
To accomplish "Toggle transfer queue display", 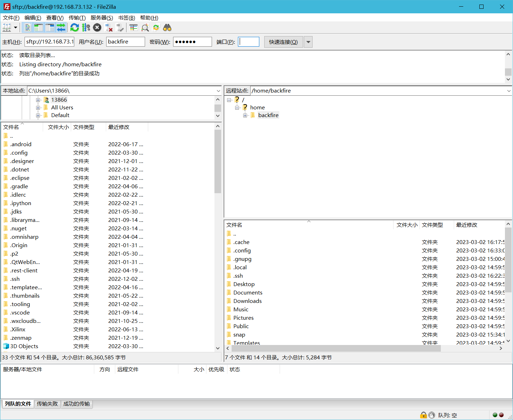I will [x=61, y=27].
